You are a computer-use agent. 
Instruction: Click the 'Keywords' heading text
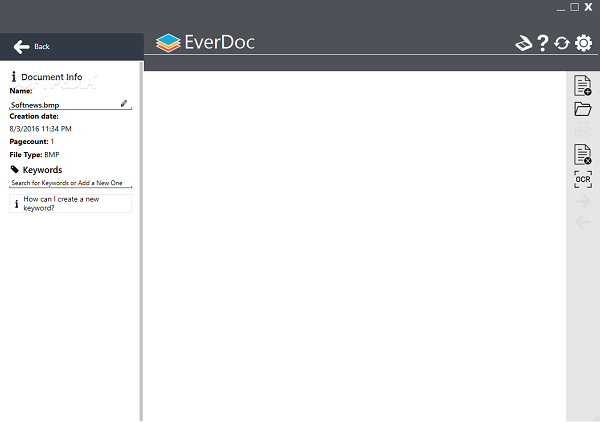(x=42, y=170)
